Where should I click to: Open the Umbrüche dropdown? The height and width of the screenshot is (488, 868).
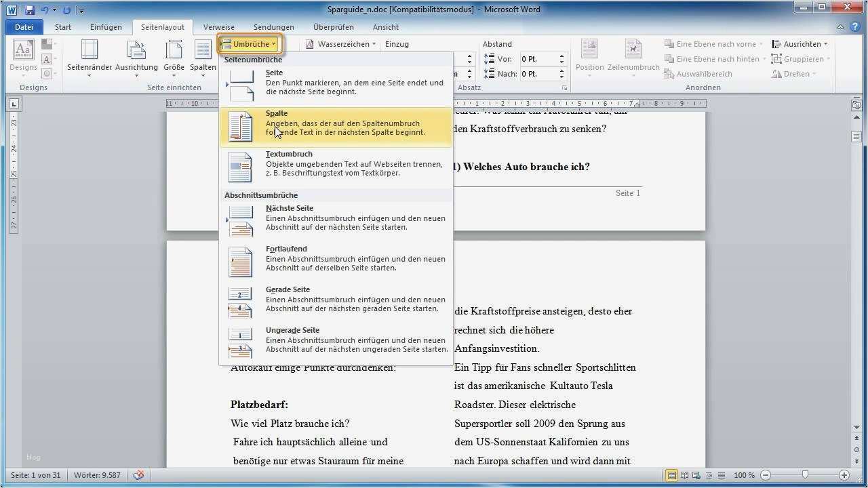point(250,43)
